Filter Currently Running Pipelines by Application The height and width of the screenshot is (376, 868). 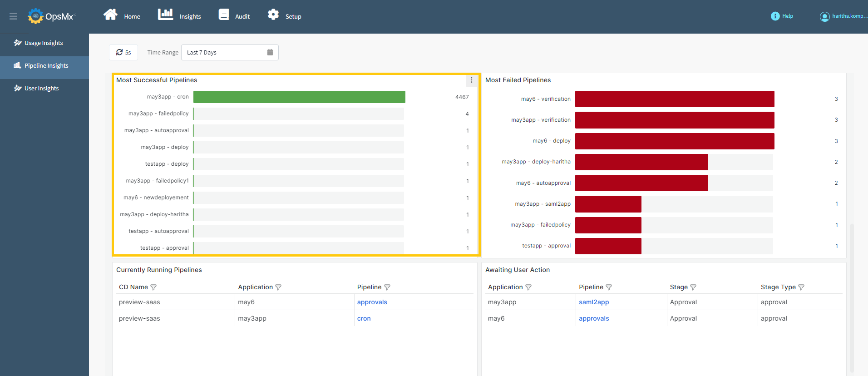(278, 287)
